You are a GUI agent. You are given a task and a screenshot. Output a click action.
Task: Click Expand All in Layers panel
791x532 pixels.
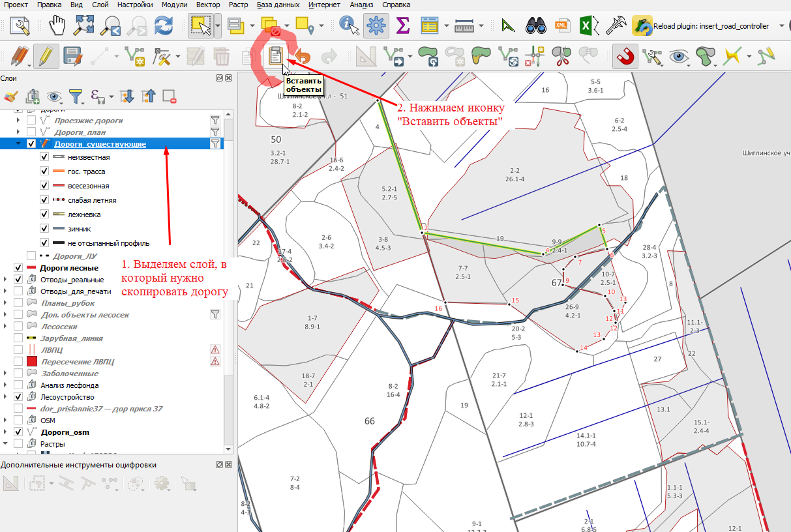pyautogui.click(x=127, y=96)
